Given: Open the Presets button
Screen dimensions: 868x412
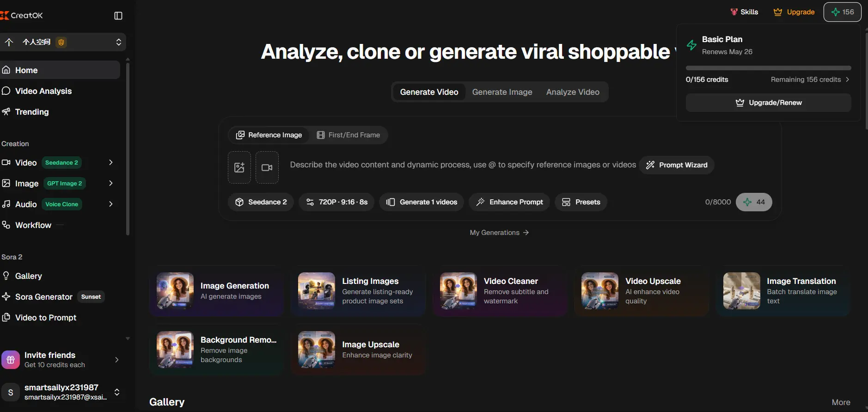Looking at the screenshot, I should coord(581,202).
